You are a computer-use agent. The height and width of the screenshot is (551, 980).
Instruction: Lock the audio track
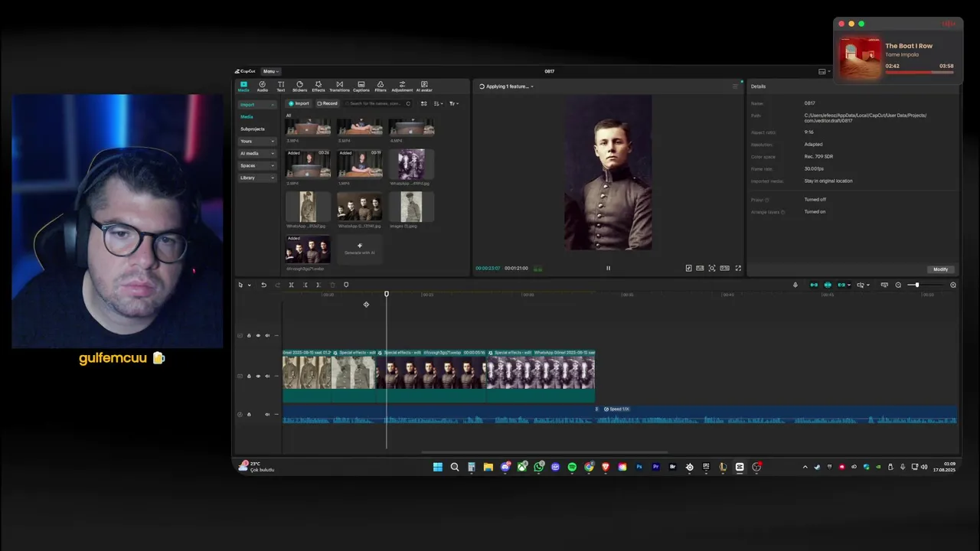[x=249, y=414]
